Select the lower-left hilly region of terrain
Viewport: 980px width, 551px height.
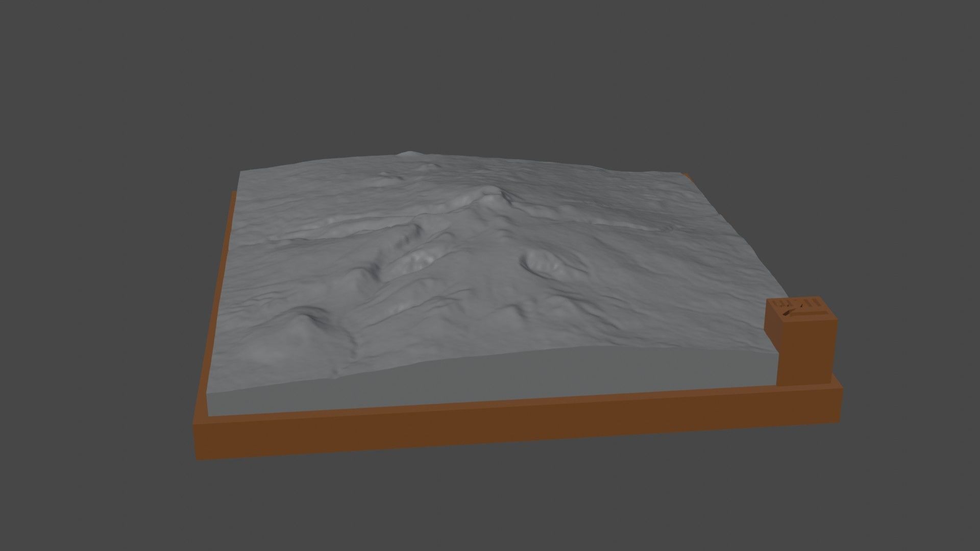point(306,316)
